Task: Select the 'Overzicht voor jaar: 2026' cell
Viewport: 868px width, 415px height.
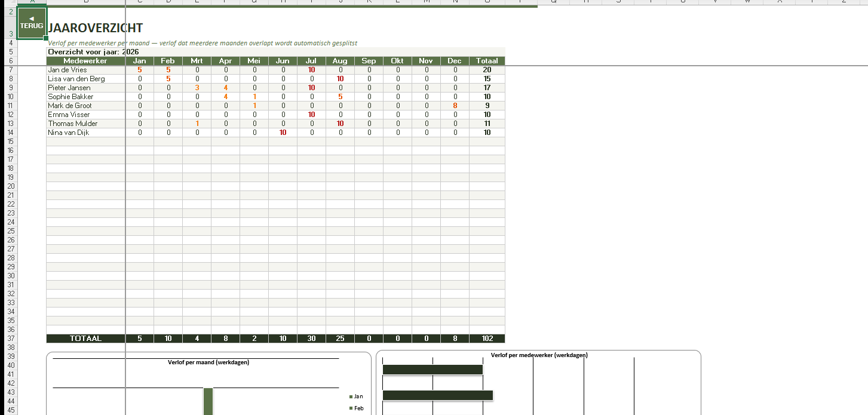Action: tap(93, 52)
